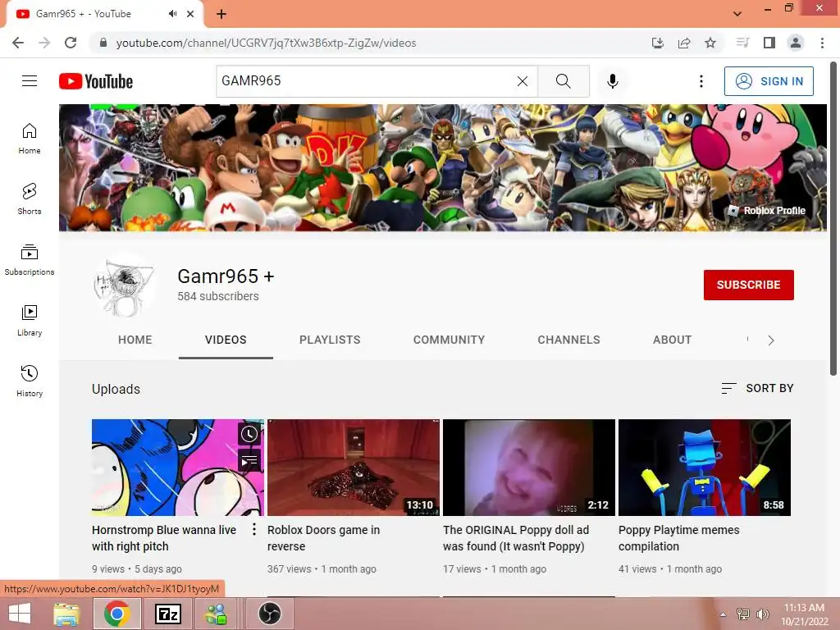This screenshot has height=630, width=840.
Task: Bookmark this page with the star
Action: tap(710, 43)
